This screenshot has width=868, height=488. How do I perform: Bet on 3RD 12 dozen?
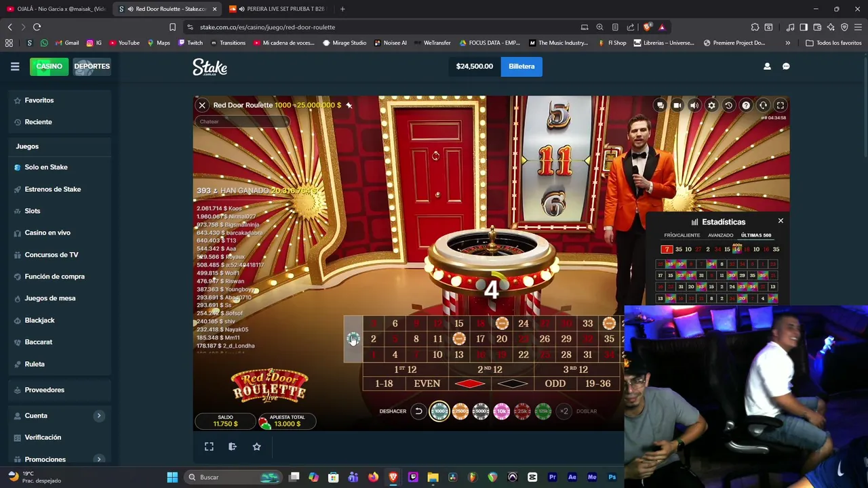coord(576,369)
